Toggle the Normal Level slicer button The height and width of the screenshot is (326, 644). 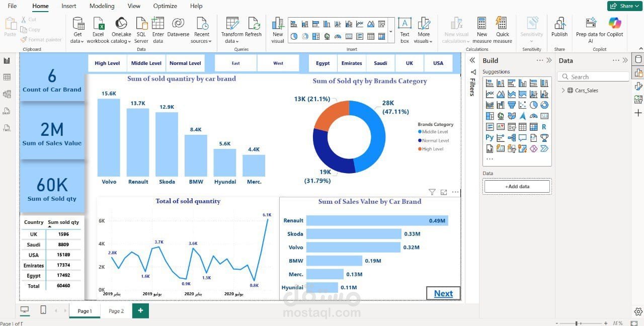coord(185,63)
